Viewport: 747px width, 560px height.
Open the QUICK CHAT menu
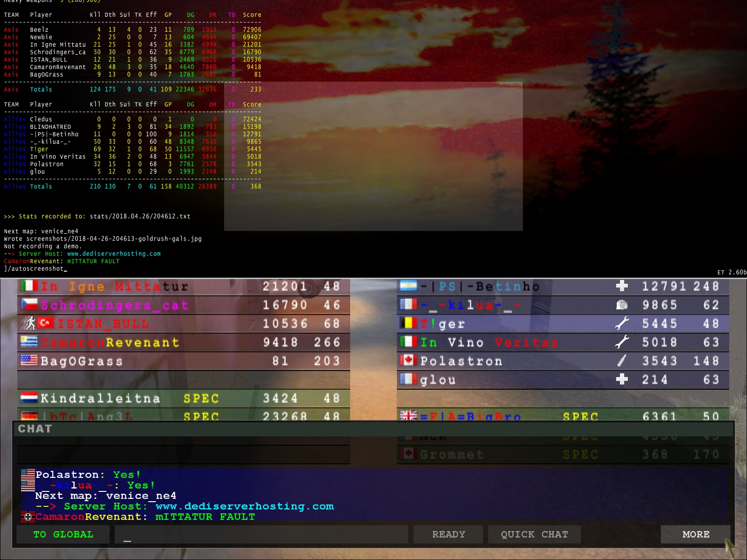pyautogui.click(x=535, y=534)
